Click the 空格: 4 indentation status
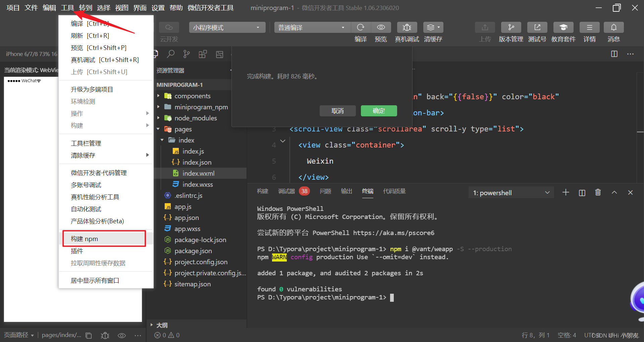 pyautogui.click(x=567, y=335)
